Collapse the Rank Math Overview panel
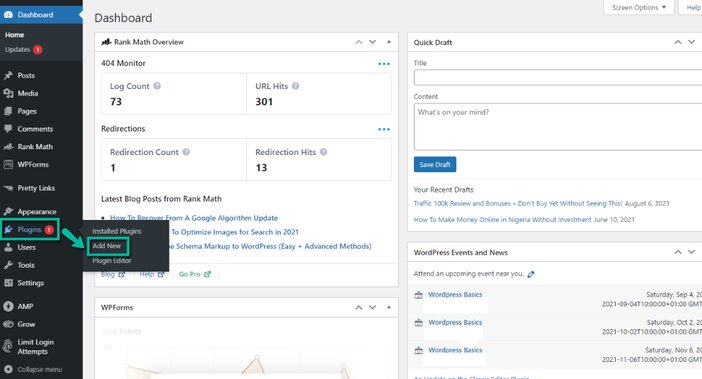 (x=389, y=42)
